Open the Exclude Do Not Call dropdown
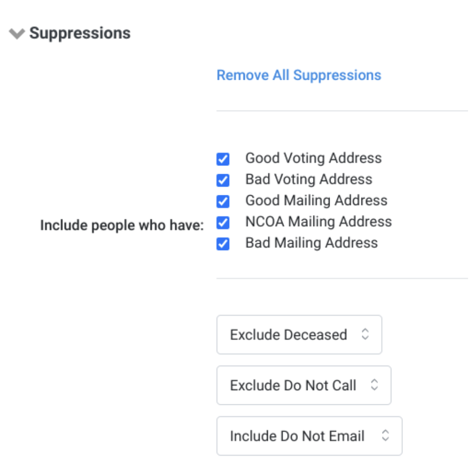The image size is (476, 465). 304,385
